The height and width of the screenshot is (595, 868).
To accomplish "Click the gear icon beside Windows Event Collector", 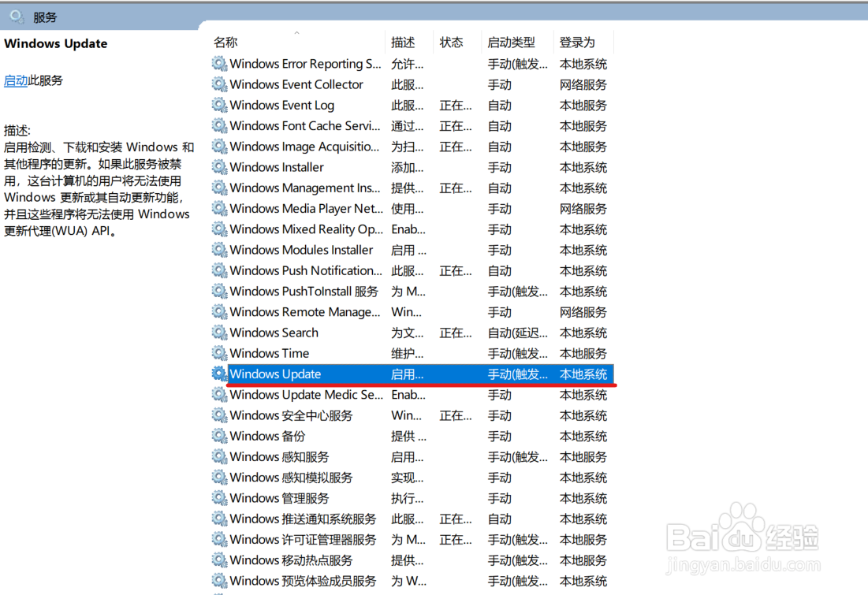I will 219,84.
